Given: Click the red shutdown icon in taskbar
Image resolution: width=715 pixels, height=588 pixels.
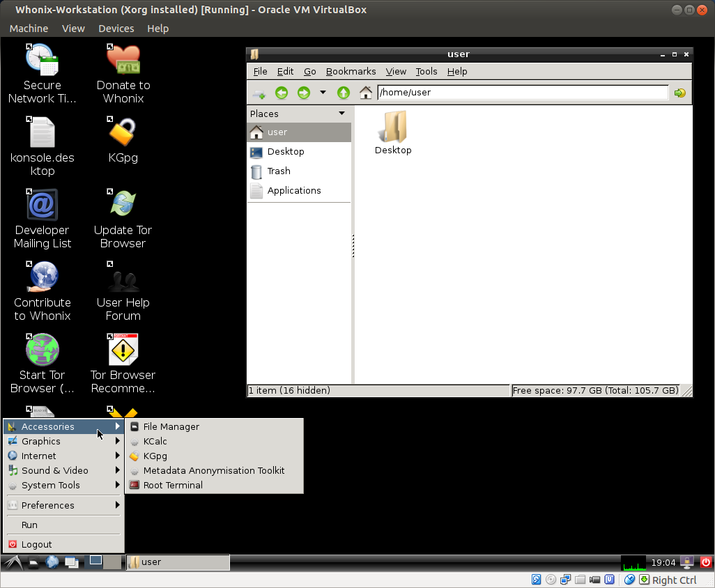Looking at the screenshot, I should (705, 562).
